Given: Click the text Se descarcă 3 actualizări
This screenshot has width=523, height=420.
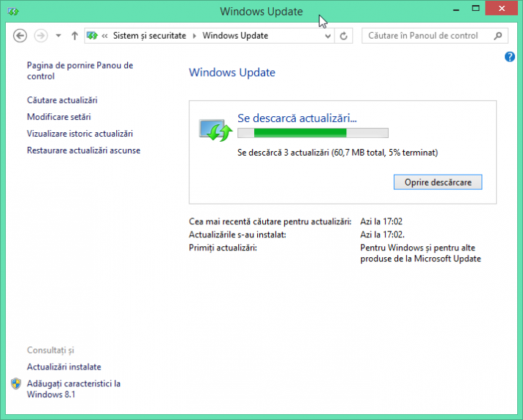Looking at the screenshot, I should (x=283, y=153).
